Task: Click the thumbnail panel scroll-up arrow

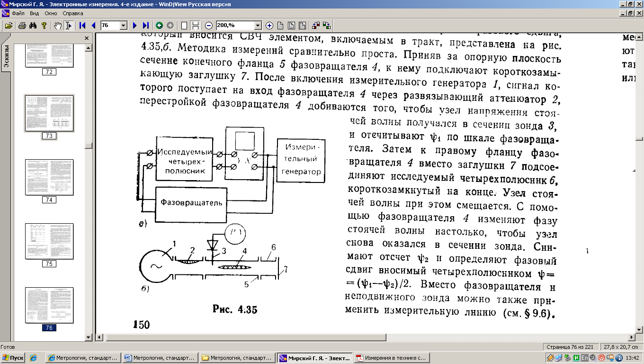Action: (x=88, y=47)
